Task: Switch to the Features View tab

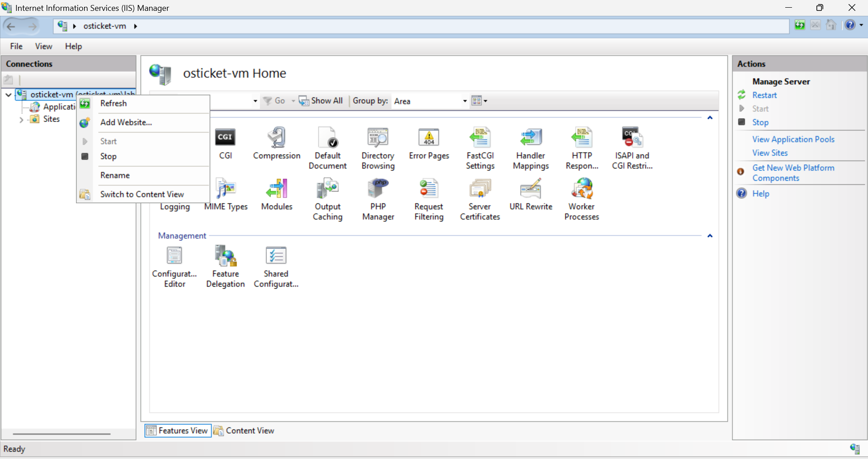Action: 178,430
